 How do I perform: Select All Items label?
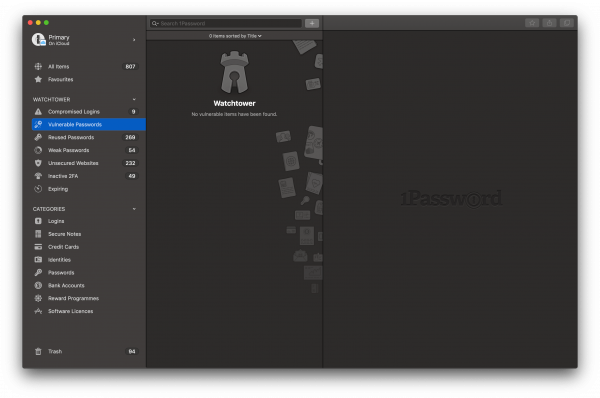pos(59,67)
